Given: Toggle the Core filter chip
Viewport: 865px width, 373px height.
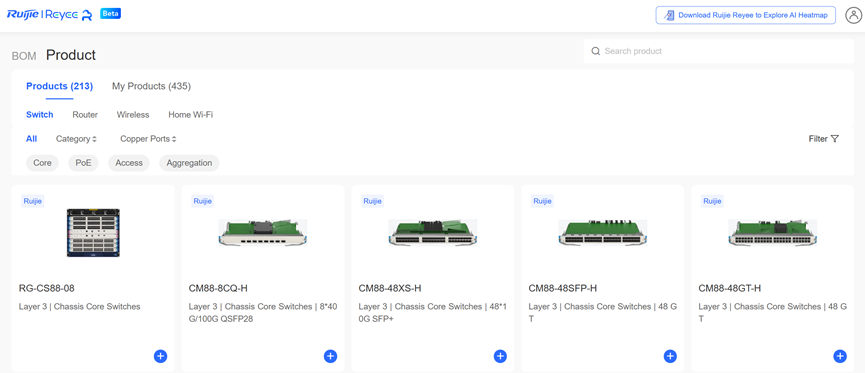Looking at the screenshot, I should coord(42,163).
